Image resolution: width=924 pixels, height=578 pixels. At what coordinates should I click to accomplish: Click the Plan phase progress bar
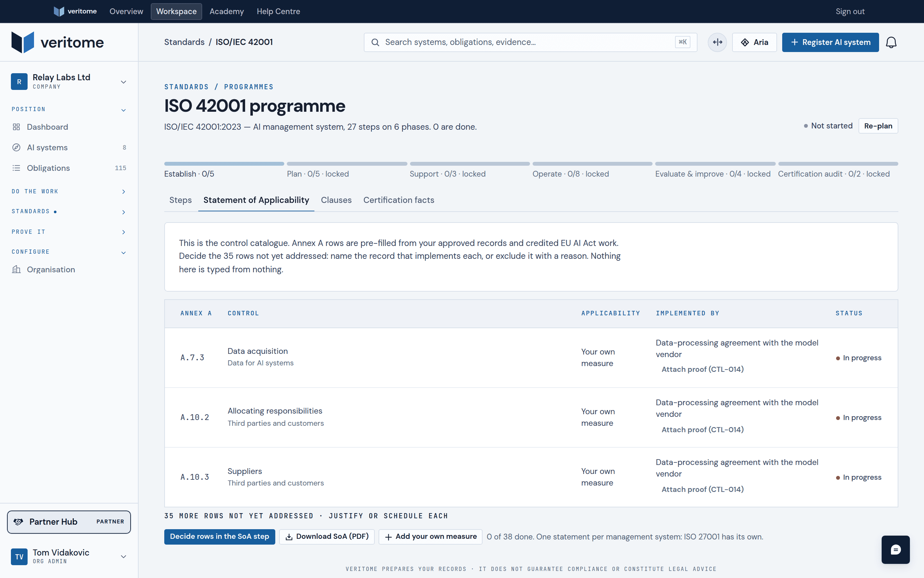(x=347, y=164)
